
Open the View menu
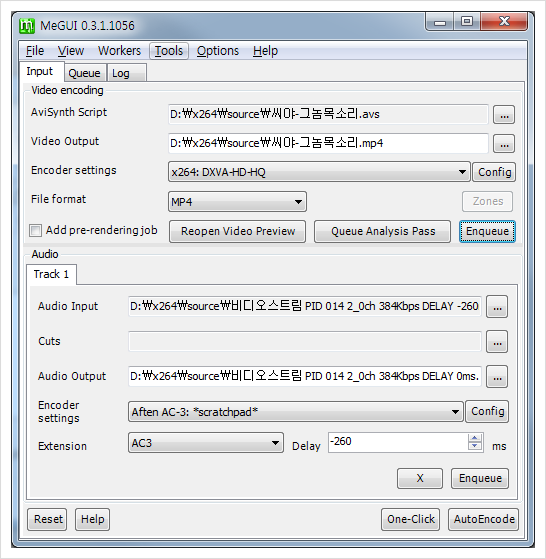click(71, 51)
